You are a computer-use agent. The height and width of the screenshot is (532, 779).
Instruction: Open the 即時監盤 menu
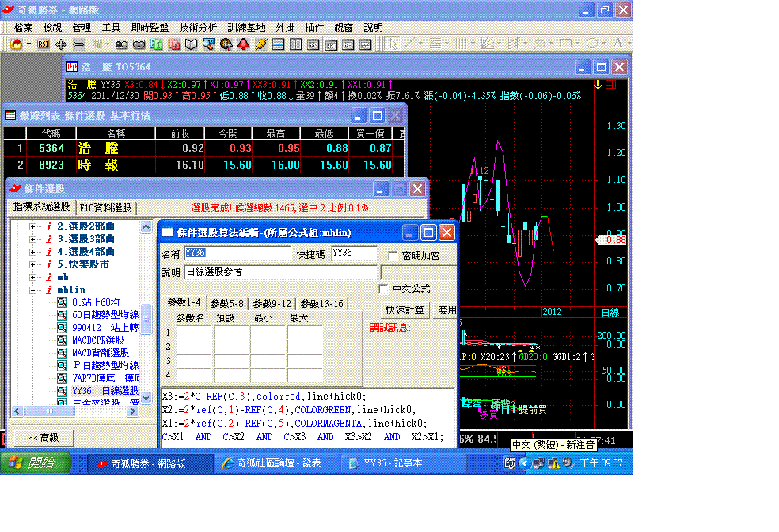pyautogui.click(x=150, y=28)
